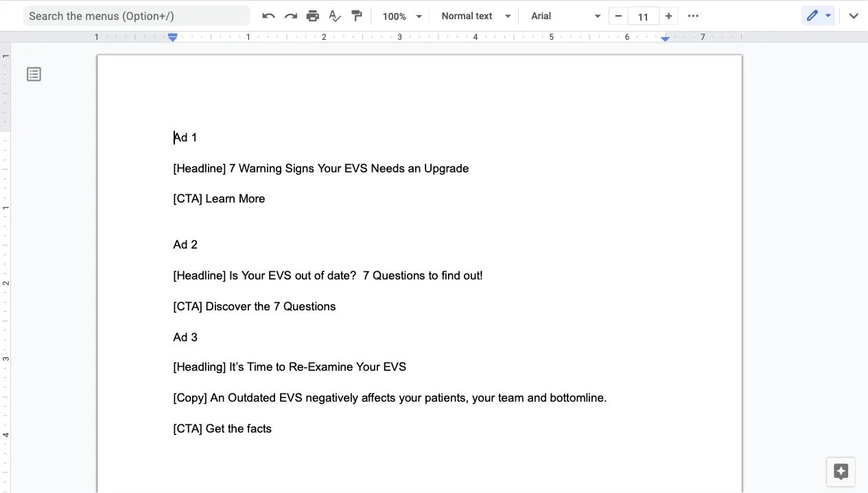Click the Redo arrow icon
Image resolution: width=868 pixels, height=493 pixels.
point(291,16)
